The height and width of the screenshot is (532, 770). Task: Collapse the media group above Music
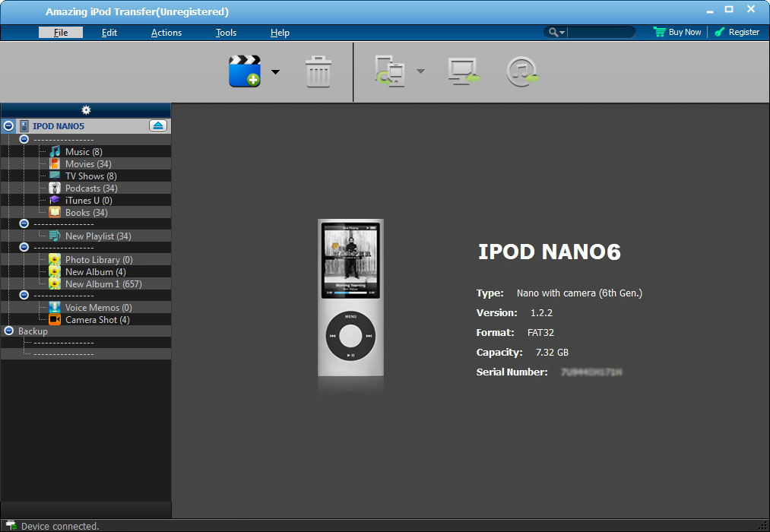tap(24, 139)
